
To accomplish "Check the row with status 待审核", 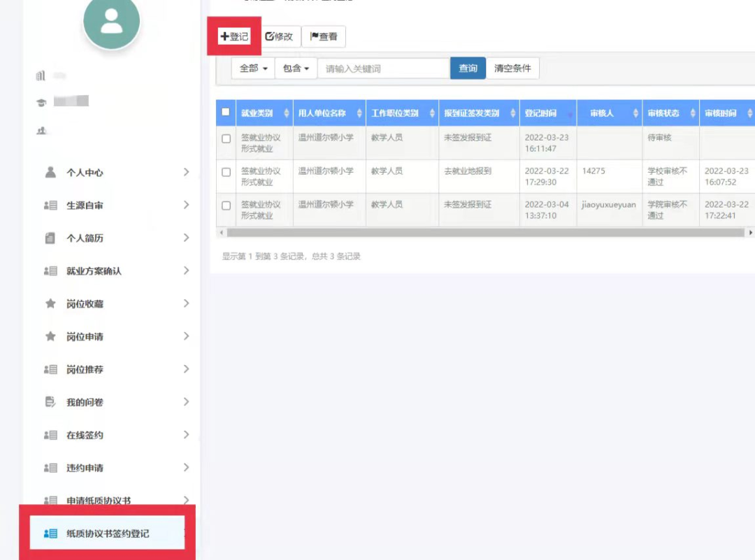I will 226,138.
